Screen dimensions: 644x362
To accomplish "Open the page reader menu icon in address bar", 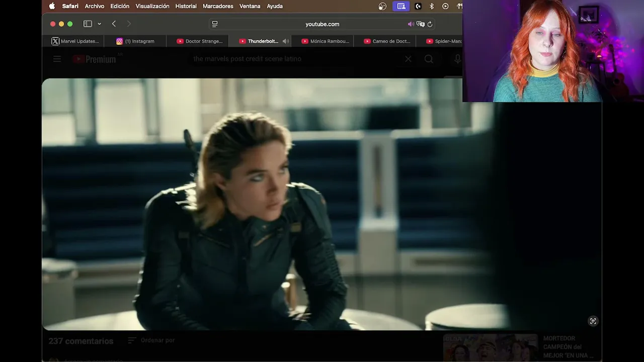I will [x=215, y=24].
